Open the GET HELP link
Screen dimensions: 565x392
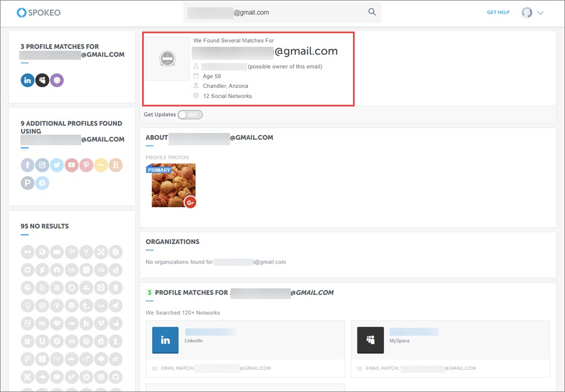(498, 12)
